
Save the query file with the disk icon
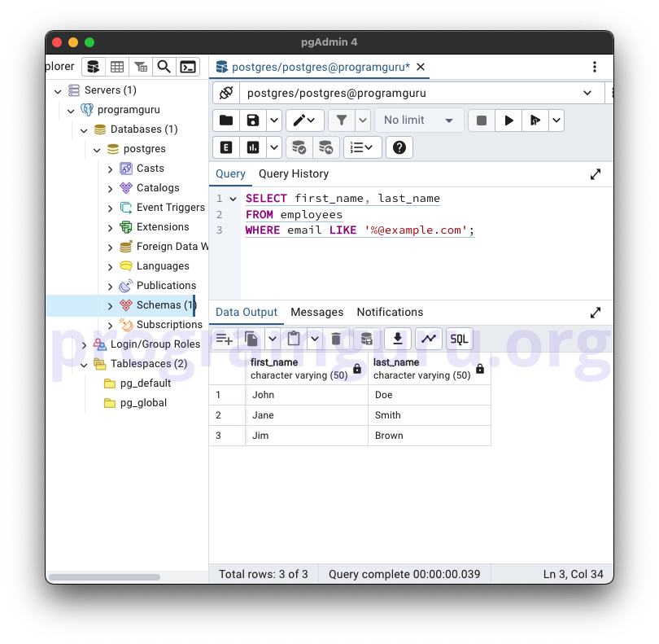tap(253, 120)
